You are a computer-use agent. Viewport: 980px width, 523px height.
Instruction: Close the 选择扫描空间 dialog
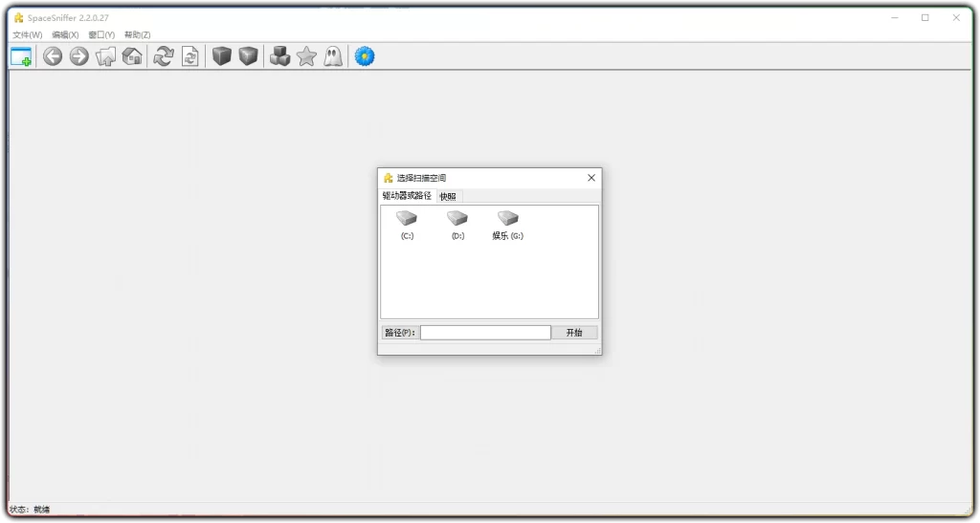[591, 178]
